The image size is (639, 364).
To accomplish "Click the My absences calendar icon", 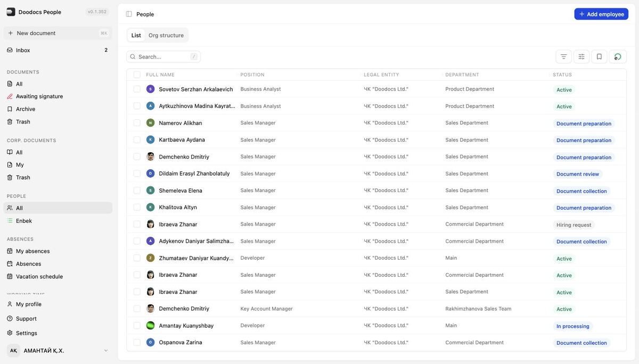I will 10,251.
